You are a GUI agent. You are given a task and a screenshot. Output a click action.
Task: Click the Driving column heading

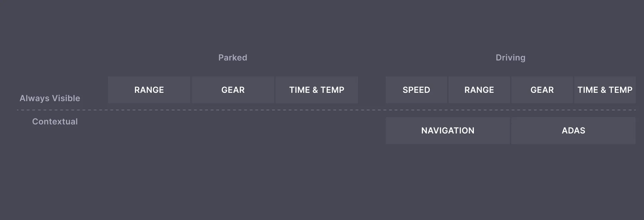click(510, 58)
